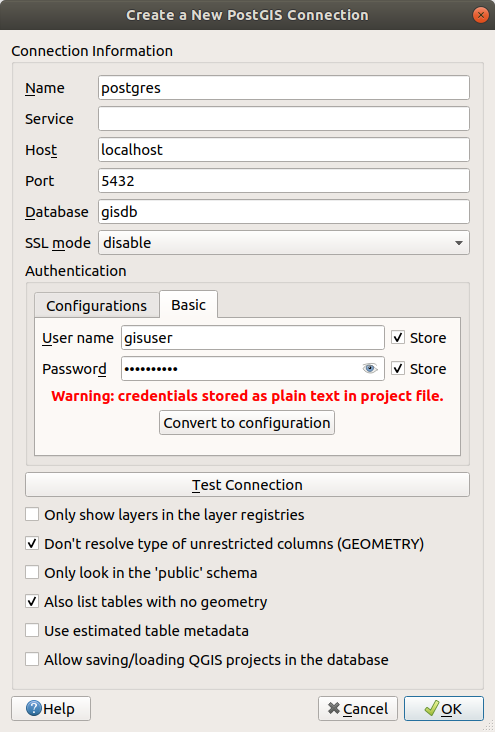495x732 pixels.
Task: Click into the Database field containing gisdb
Action: click(284, 212)
